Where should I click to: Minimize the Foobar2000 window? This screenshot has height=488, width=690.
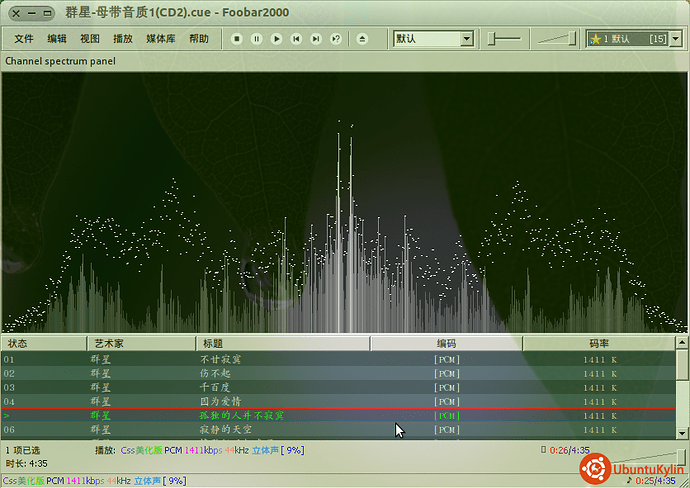click(x=32, y=13)
